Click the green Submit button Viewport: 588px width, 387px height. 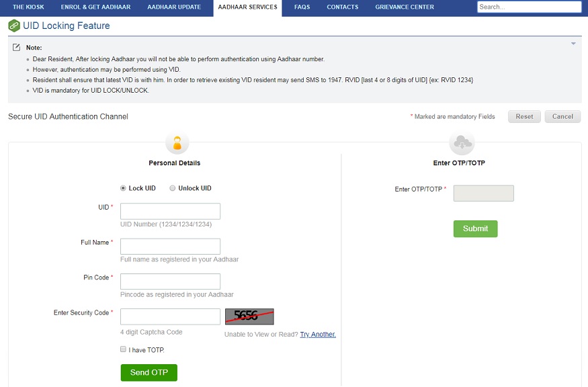475,228
